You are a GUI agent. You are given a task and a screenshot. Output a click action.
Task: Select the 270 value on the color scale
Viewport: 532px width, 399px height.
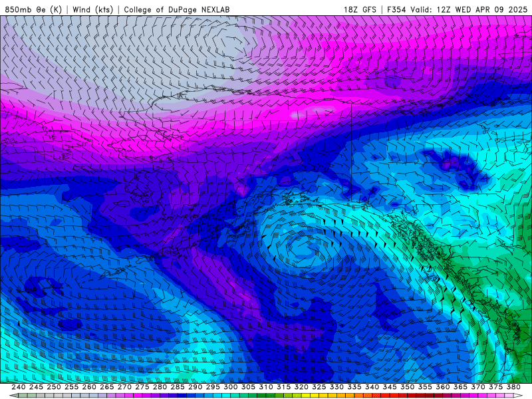(x=124, y=387)
